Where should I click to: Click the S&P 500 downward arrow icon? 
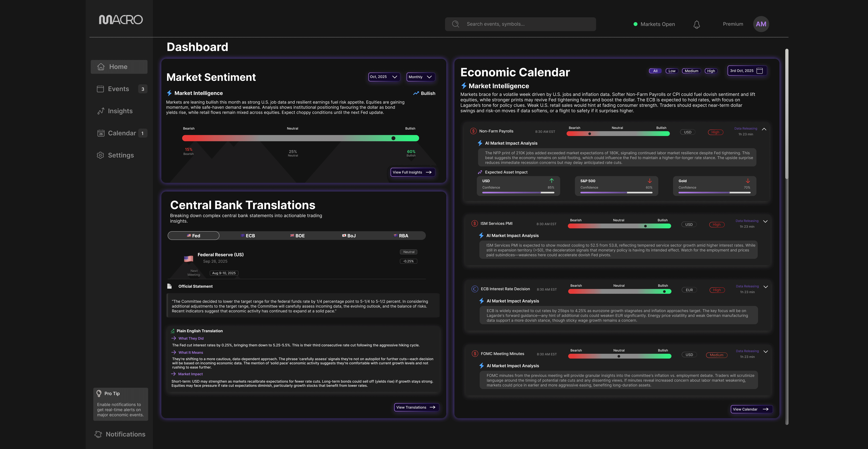(650, 181)
